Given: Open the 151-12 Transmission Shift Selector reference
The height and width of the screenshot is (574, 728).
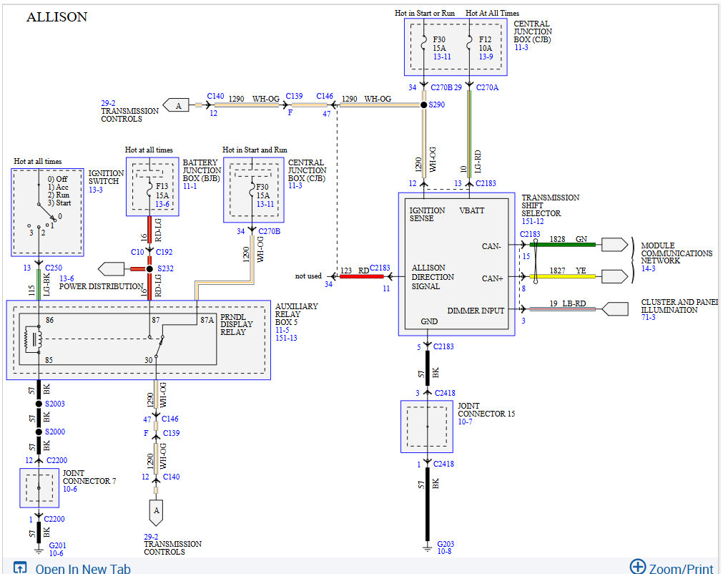Looking at the screenshot, I should pyautogui.click(x=533, y=221).
